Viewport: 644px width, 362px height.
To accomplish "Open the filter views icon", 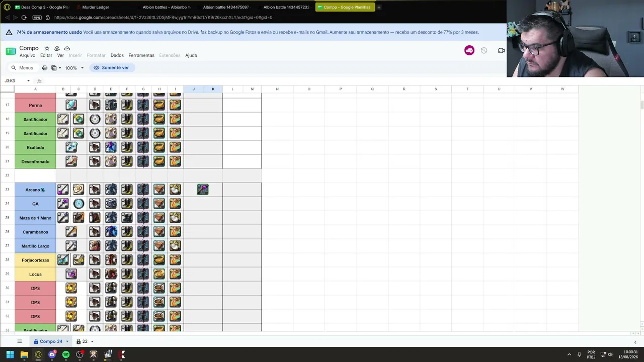I will pyautogui.click(x=54, y=68).
